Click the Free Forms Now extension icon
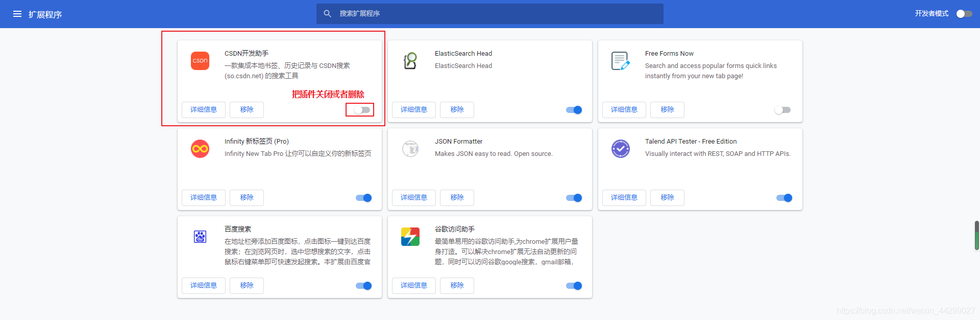Viewport: 980px width, 320px height. click(621, 61)
